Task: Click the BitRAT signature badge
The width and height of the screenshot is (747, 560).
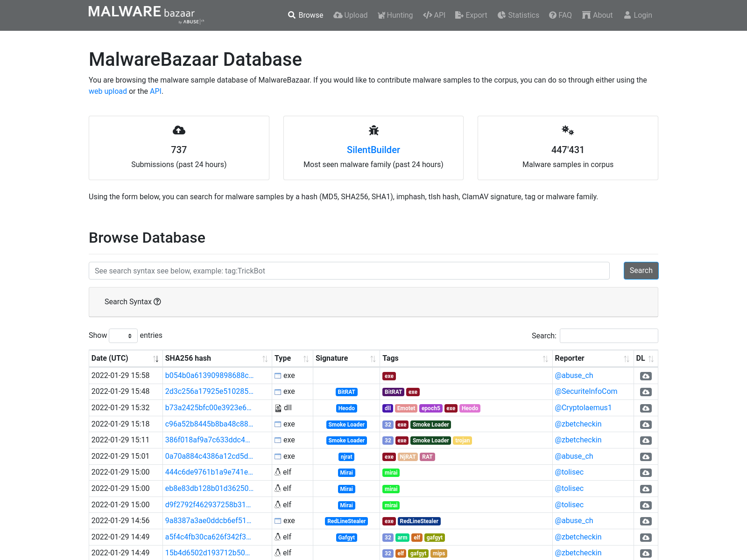Action: (346, 392)
